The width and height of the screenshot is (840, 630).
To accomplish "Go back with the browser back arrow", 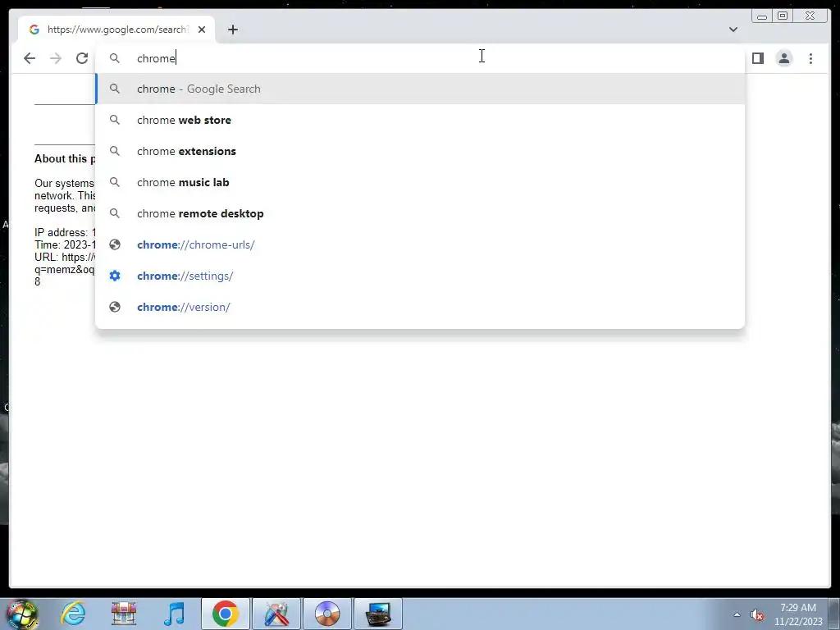I will (x=30, y=58).
